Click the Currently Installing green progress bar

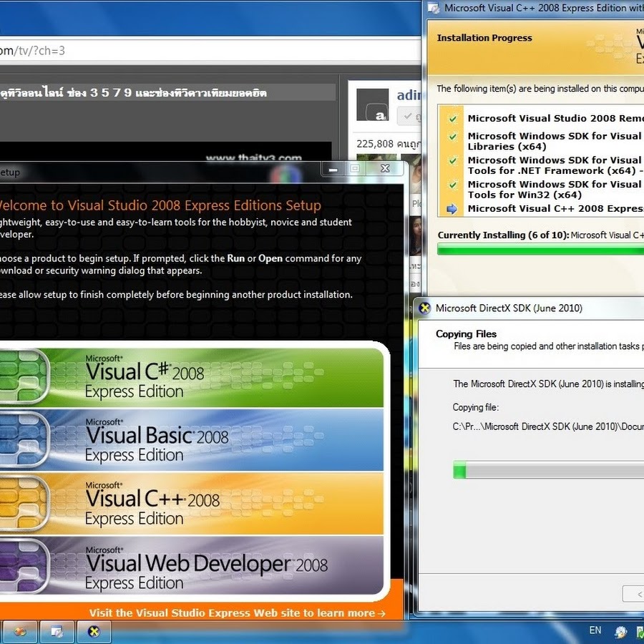point(540,249)
